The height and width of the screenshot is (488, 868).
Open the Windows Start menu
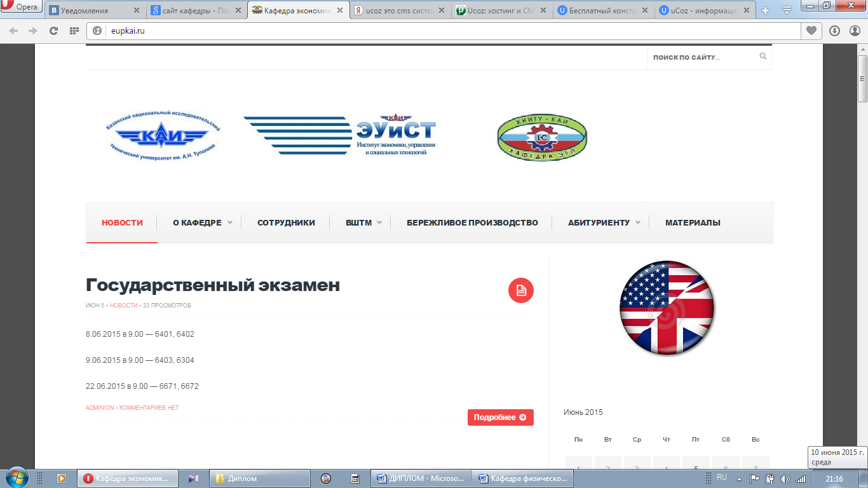(16, 478)
